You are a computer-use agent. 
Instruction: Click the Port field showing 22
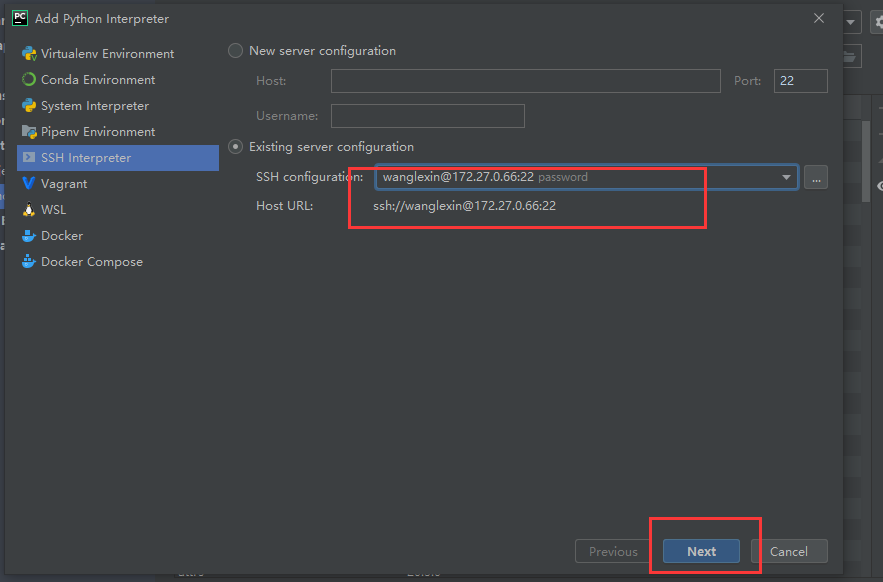click(x=800, y=81)
